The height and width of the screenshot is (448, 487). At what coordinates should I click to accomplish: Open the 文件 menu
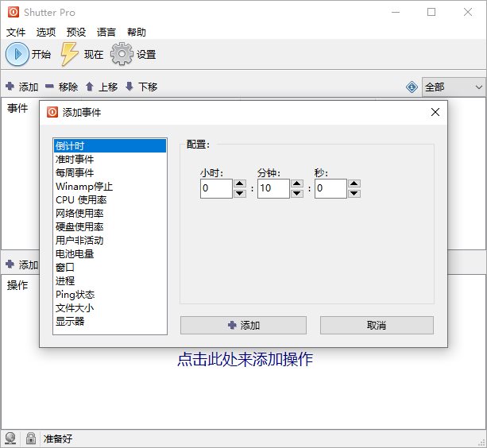[x=17, y=33]
